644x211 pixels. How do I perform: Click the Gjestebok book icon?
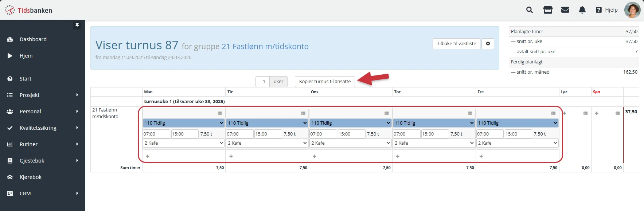10,161
